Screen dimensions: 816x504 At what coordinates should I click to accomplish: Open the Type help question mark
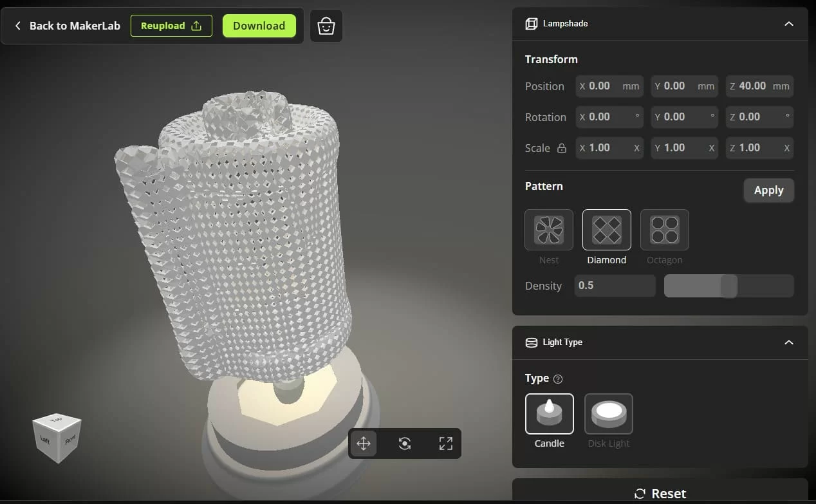pos(558,379)
